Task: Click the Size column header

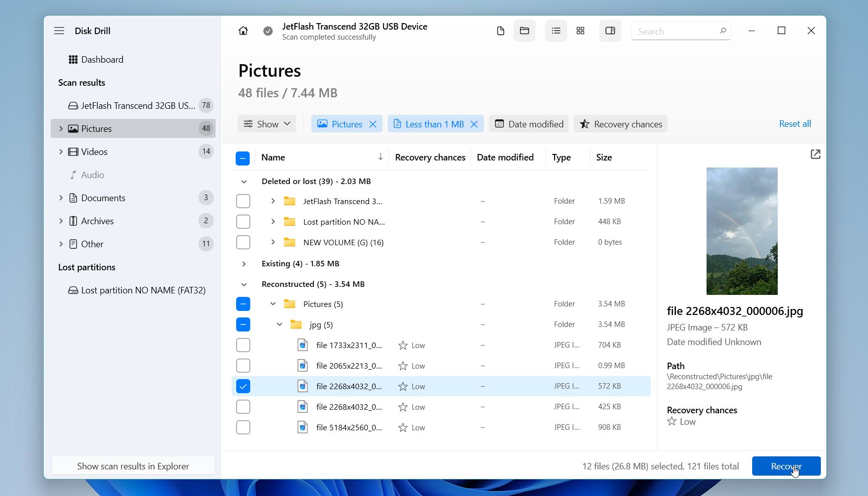Action: click(x=604, y=157)
